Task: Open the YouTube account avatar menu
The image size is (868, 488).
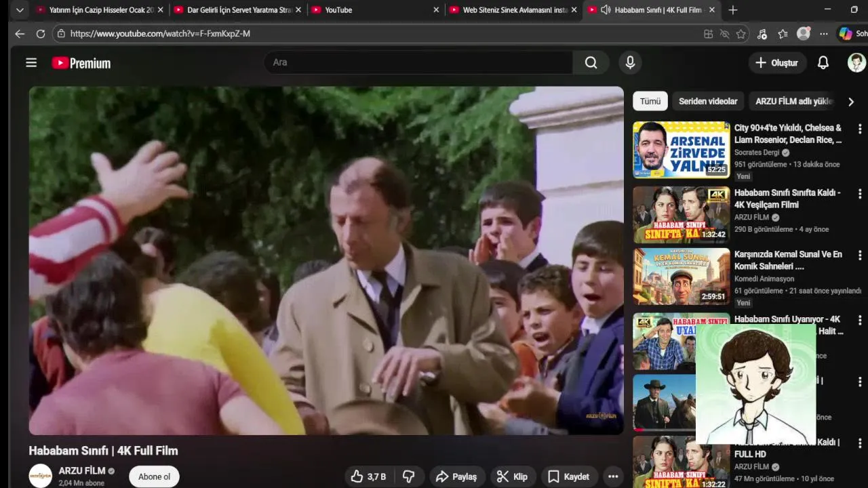Action: 856,62
